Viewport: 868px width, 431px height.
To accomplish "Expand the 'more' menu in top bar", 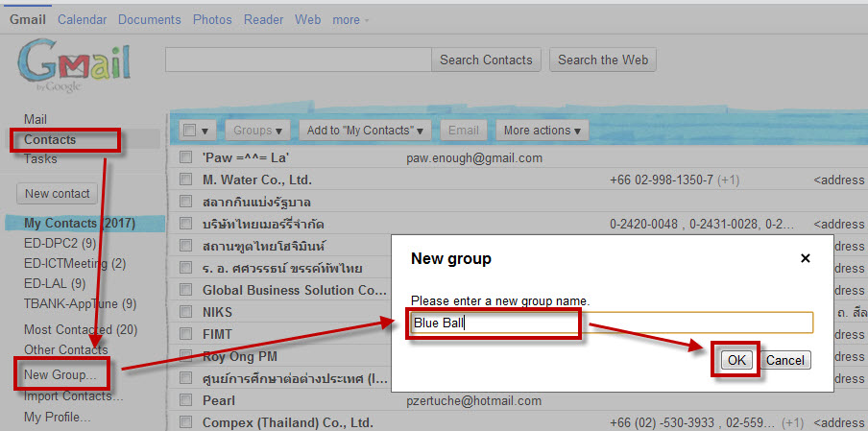I will click(x=350, y=20).
